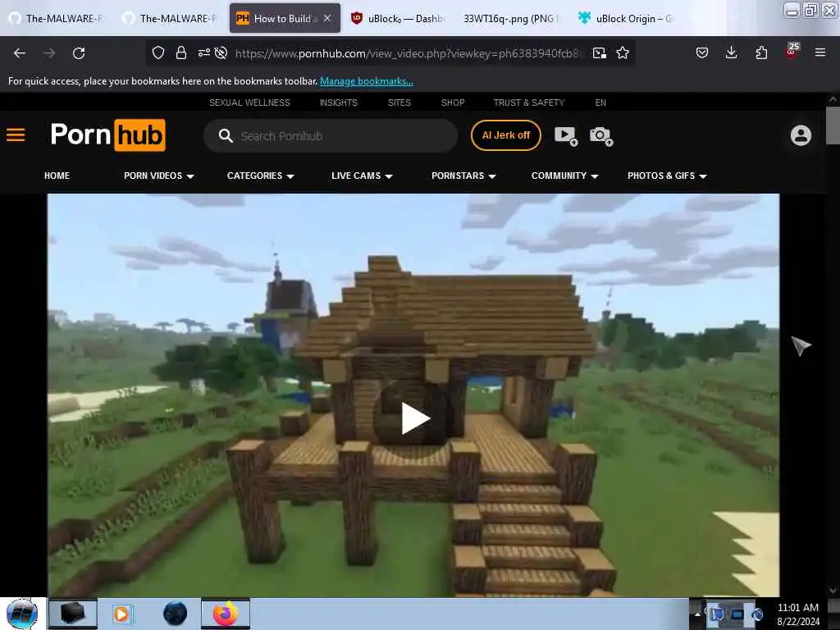Expand the PHOTOS & GIFS dropdown menu
Viewport: 840px width, 630px height.
pos(667,176)
